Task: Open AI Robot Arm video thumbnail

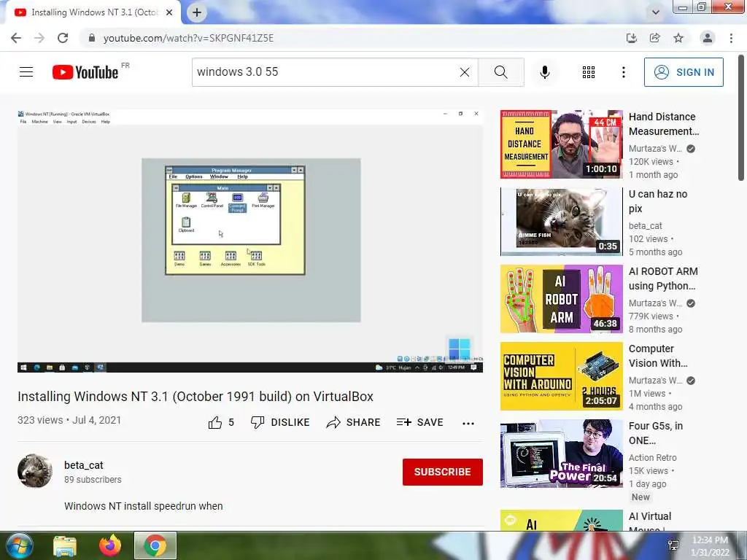Action: coord(561,298)
